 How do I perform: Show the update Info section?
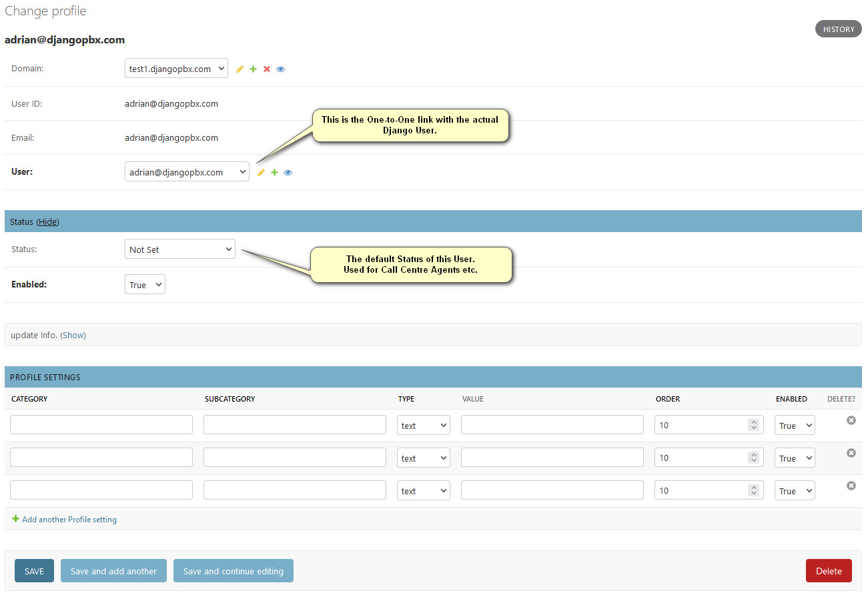(73, 335)
